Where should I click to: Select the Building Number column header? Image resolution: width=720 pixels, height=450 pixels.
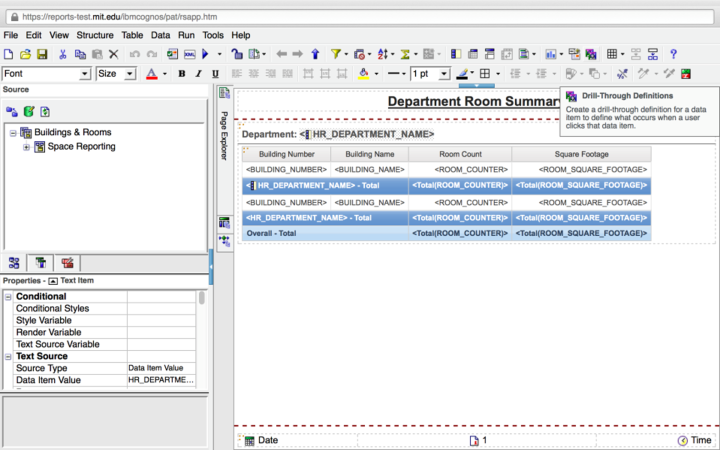click(x=287, y=154)
